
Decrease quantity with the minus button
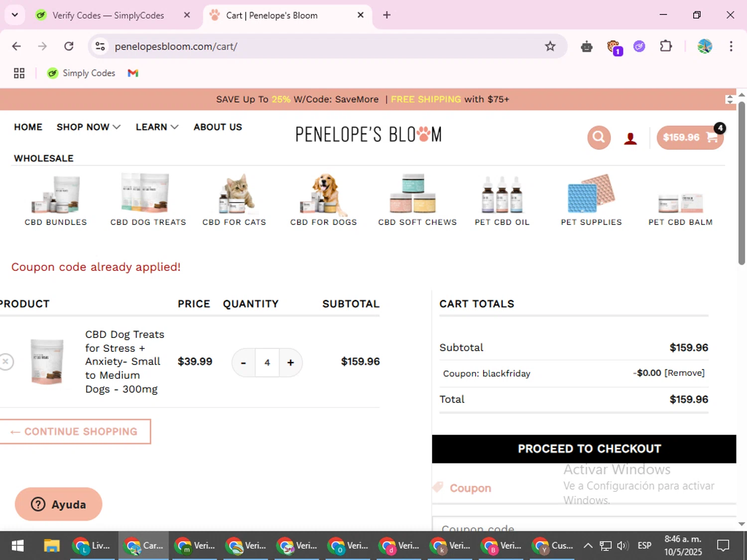pos(243,363)
